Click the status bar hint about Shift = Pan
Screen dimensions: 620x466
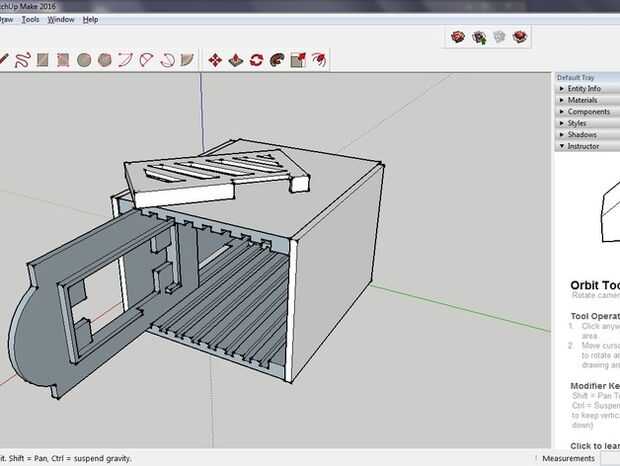tap(65, 458)
